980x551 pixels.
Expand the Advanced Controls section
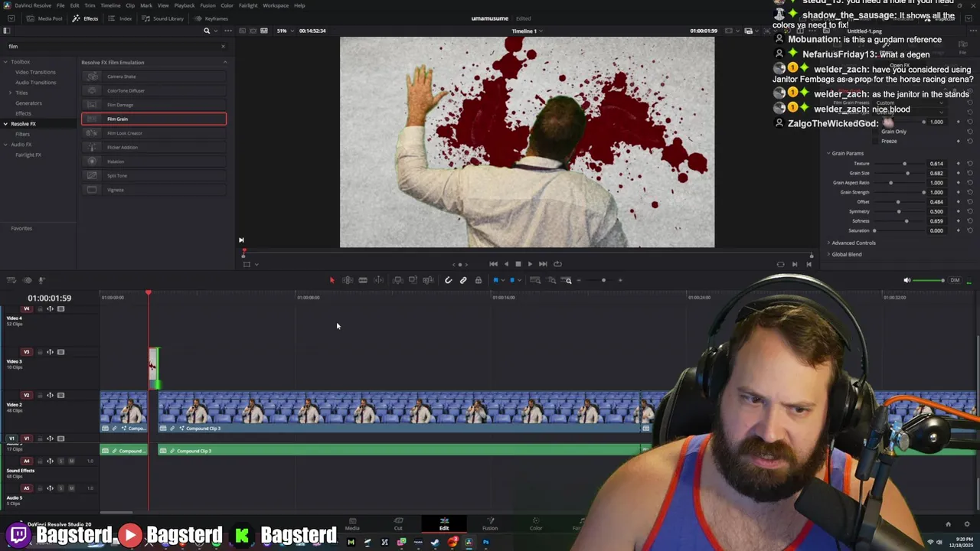[x=828, y=243]
